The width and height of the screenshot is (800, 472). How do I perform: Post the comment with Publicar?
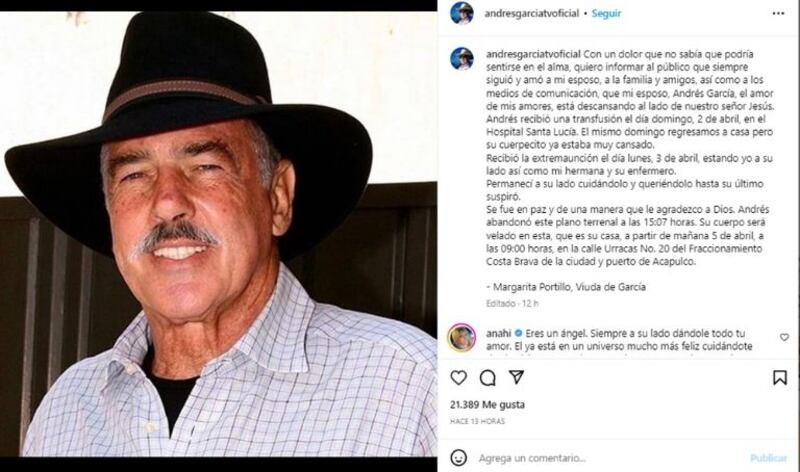pyautogui.click(x=768, y=458)
